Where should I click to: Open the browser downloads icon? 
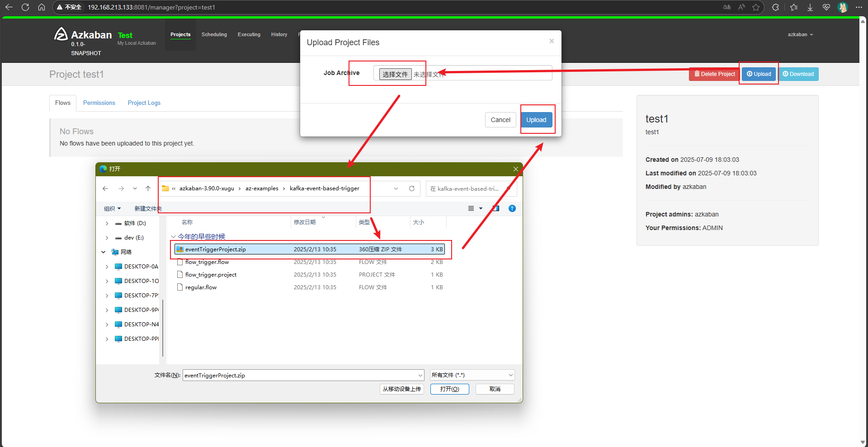(810, 7)
